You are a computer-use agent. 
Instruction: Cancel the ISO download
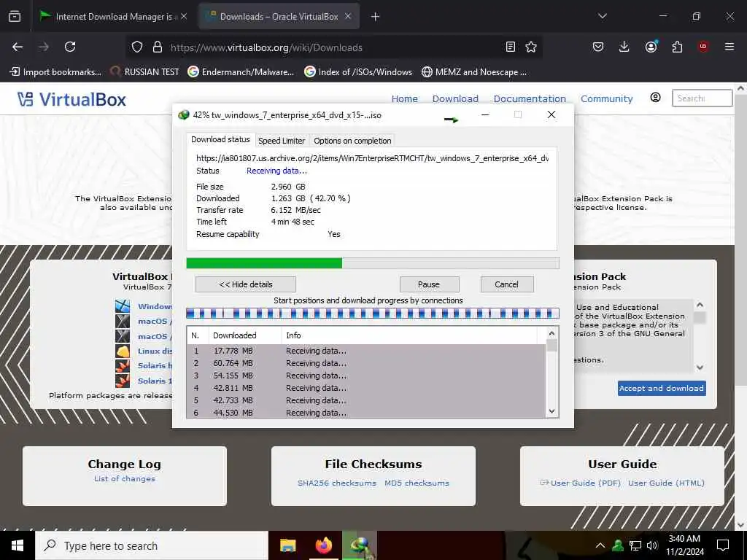(506, 284)
